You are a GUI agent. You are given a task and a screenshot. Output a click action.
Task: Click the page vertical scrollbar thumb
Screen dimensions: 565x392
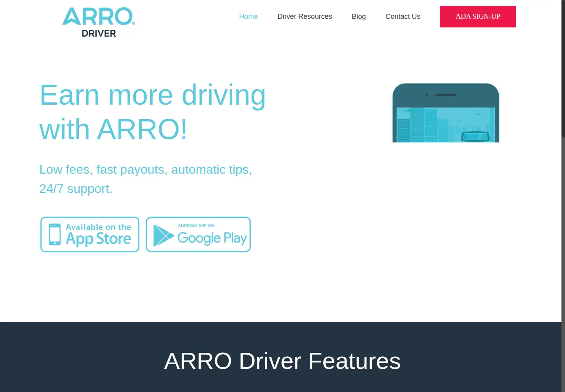click(x=563, y=69)
